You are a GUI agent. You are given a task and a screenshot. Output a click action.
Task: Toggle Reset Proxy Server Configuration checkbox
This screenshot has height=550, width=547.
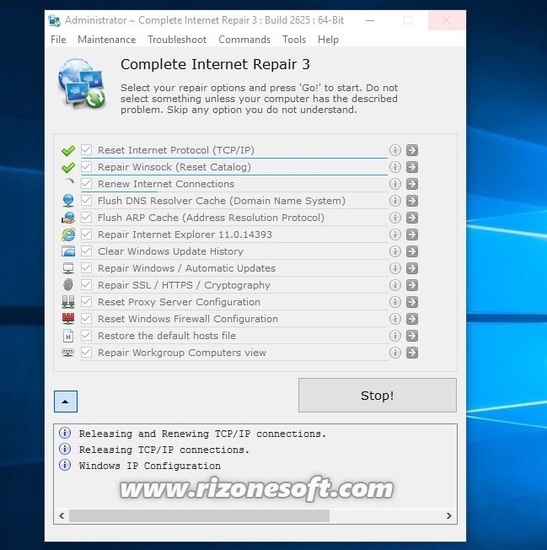[x=86, y=302]
